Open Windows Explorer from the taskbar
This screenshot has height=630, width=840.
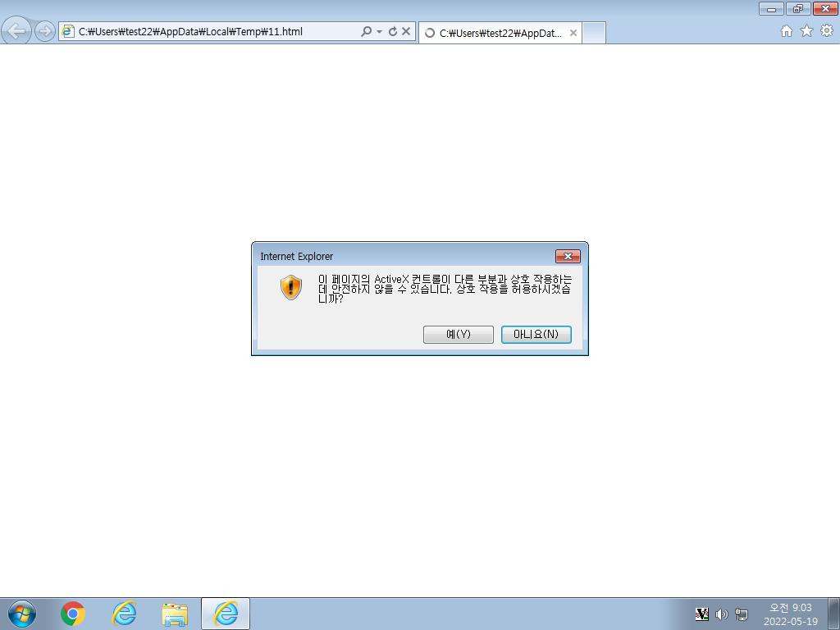175,614
